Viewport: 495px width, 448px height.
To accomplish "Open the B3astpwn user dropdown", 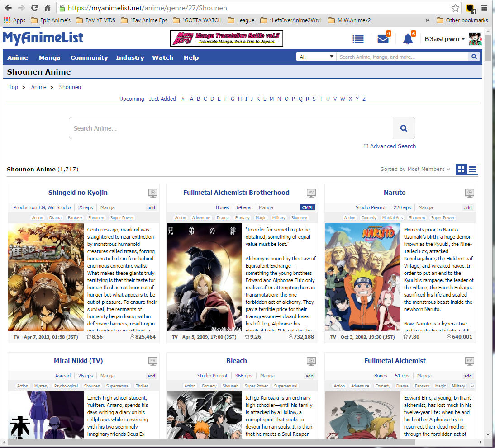I will click(x=444, y=39).
